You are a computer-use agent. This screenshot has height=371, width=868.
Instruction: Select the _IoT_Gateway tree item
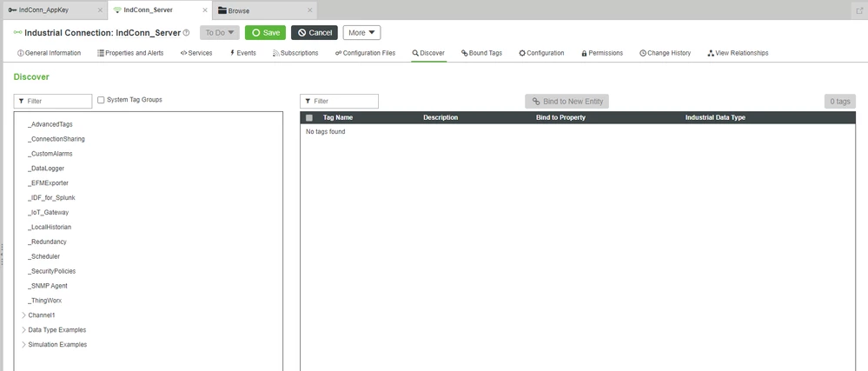click(x=48, y=212)
